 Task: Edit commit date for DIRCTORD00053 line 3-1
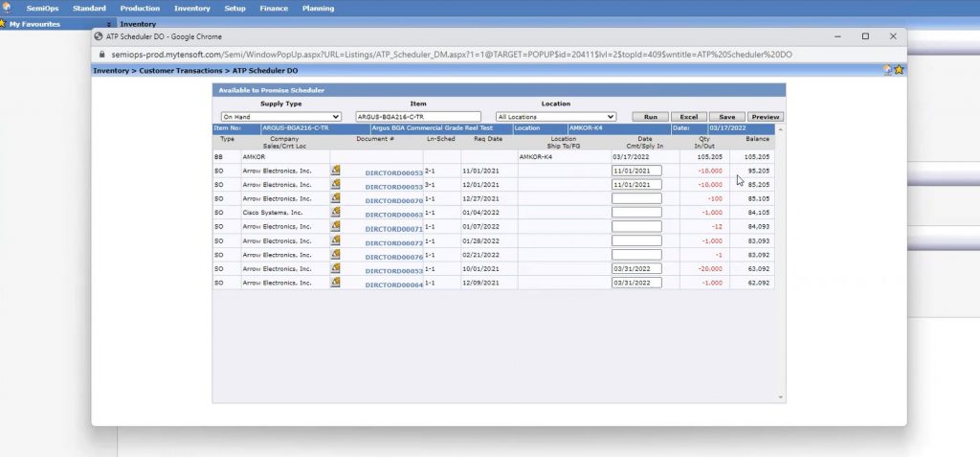tap(636, 185)
